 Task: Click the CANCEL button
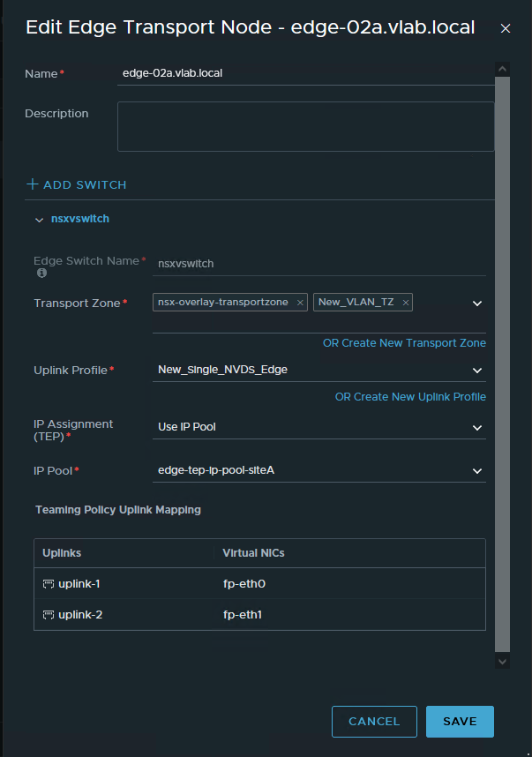374,721
